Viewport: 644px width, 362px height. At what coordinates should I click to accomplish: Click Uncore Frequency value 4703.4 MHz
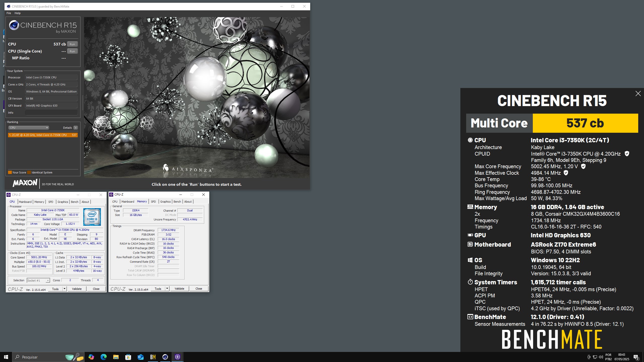click(190, 219)
